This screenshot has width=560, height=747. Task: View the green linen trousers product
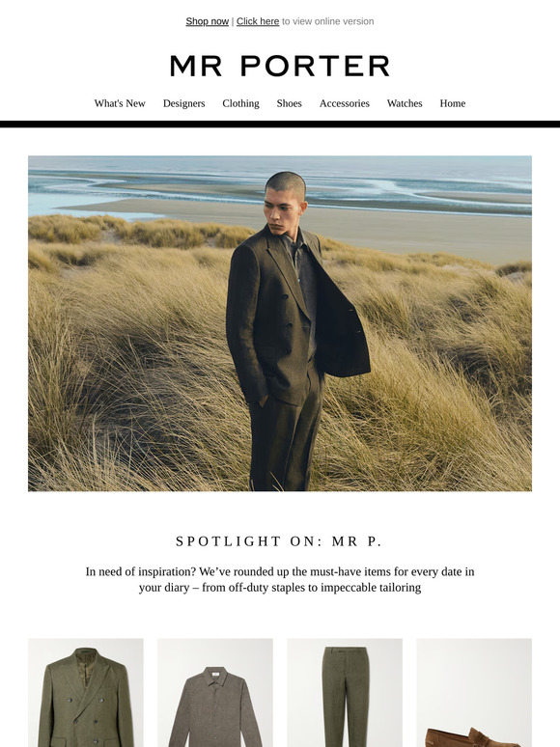[x=345, y=693]
